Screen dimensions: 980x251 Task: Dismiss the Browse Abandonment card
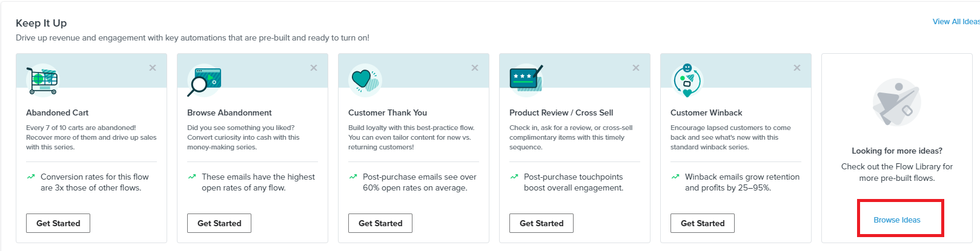(x=314, y=68)
